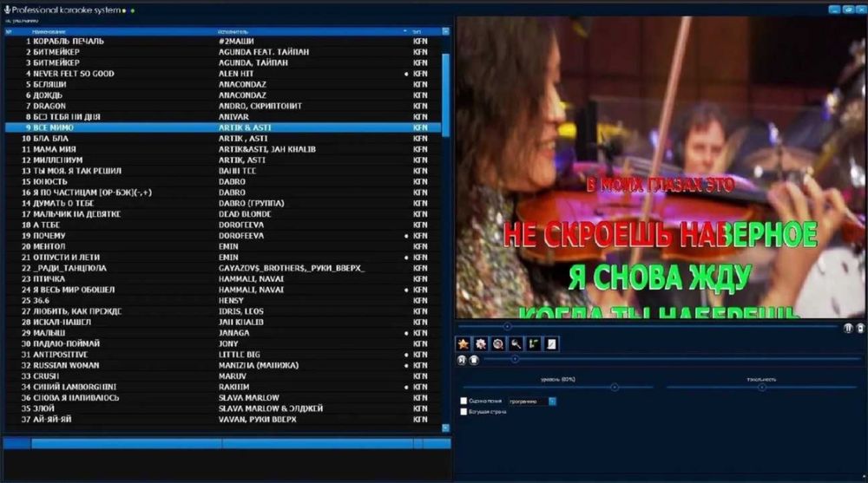The width and height of the screenshot is (868, 483).
Task: Select song 'БЛА БЛА'
Action: (x=51, y=139)
